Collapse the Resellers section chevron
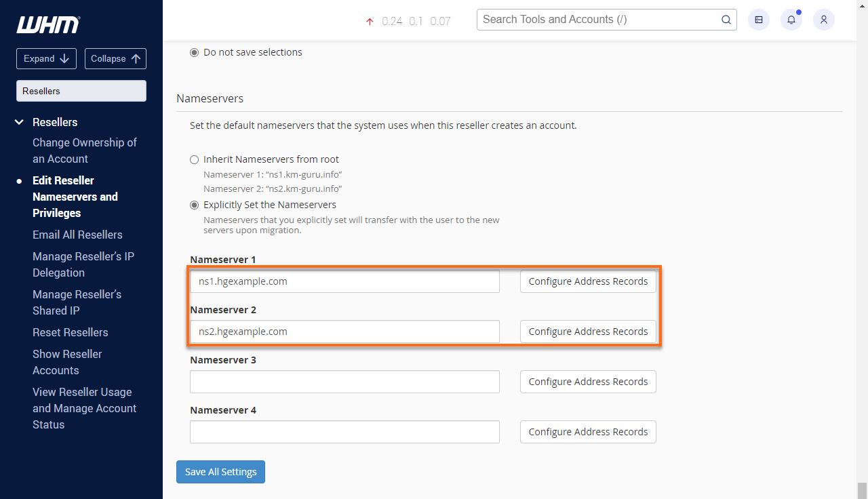This screenshot has height=499, width=868. [x=18, y=122]
